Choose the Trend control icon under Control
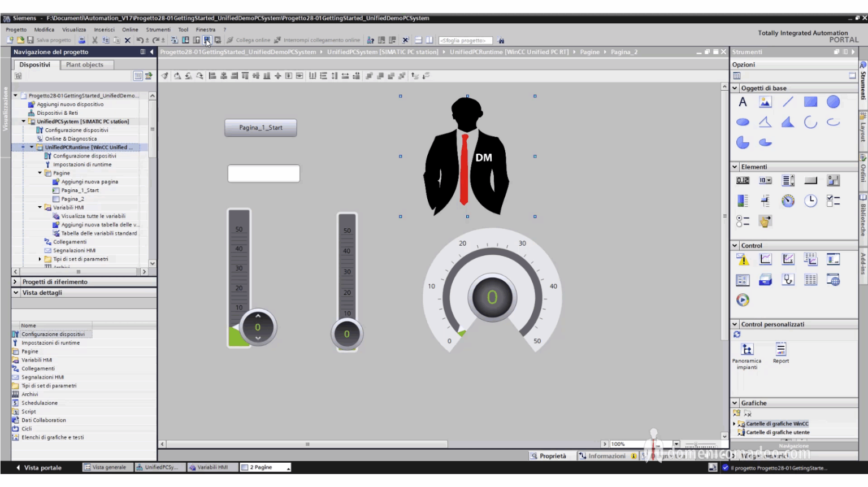868x487 pixels. [765, 259]
